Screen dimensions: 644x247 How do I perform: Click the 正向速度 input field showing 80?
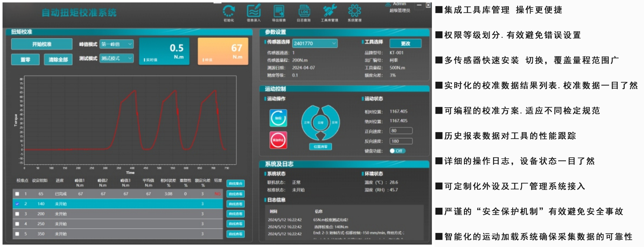[401, 131]
